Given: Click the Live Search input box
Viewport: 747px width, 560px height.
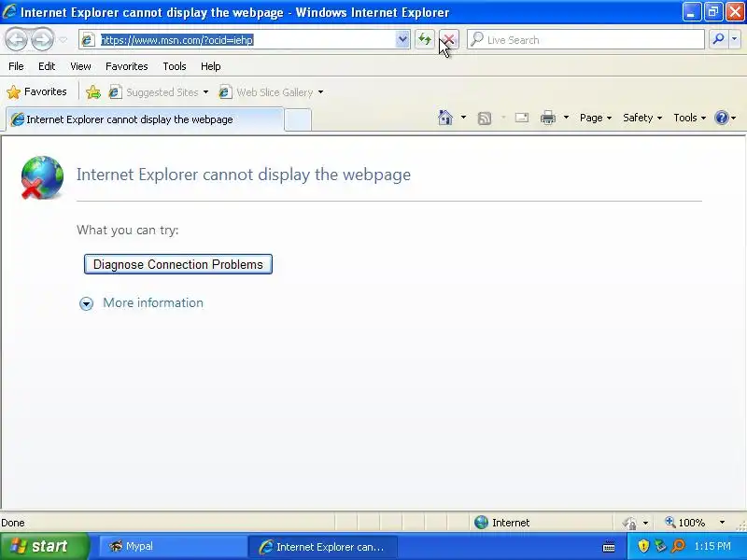Looking at the screenshot, I should click(585, 40).
